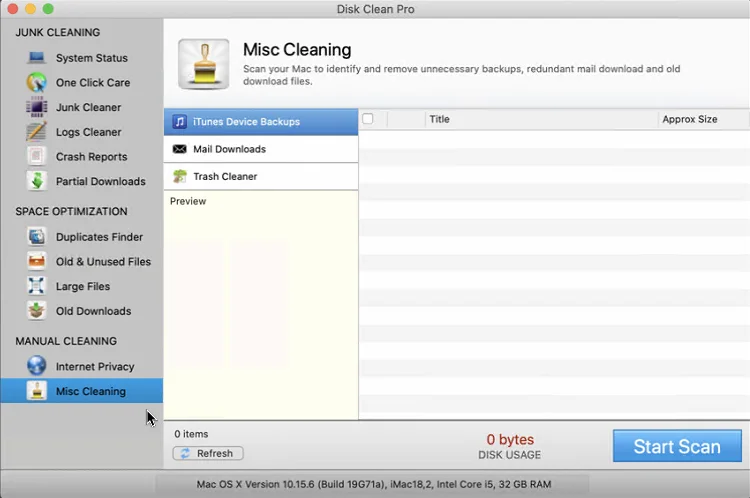
Task: Select Misc Cleaning label in sidebar
Action: [x=91, y=391]
